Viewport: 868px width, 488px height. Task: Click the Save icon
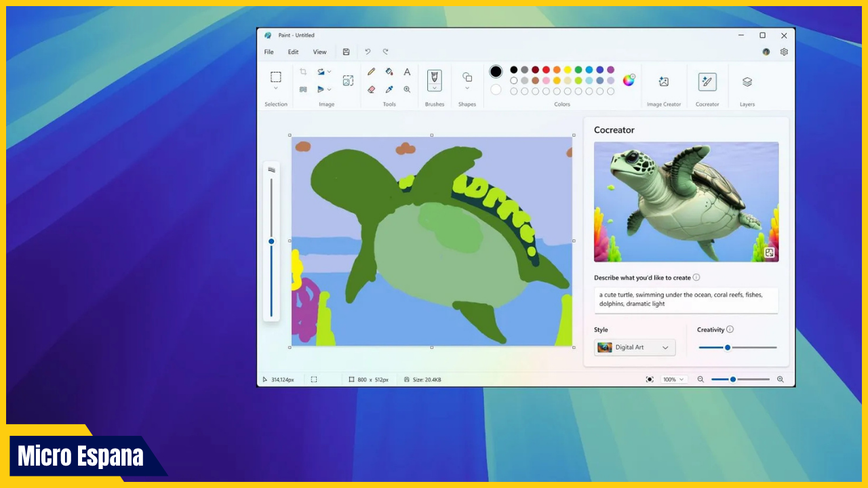[346, 52]
